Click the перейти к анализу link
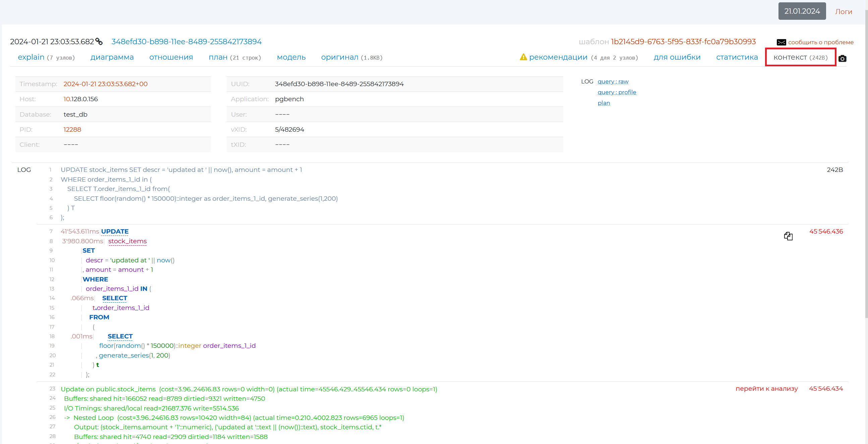The image size is (868, 444). (766, 389)
